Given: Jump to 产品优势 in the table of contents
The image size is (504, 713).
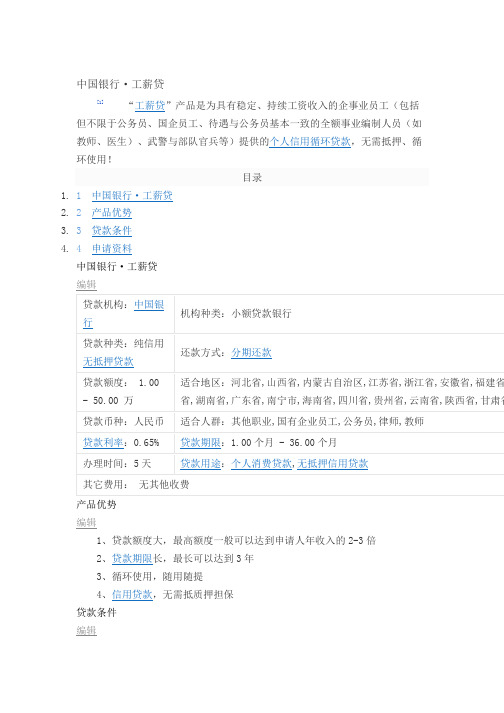Looking at the screenshot, I should (x=112, y=212).
